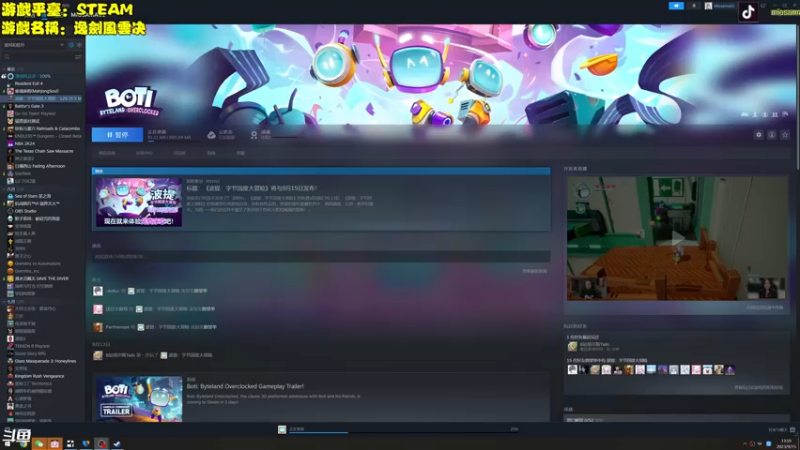Select Railroads & Catacombs entry
800x450 pixels.
pyautogui.click(x=47, y=129)
